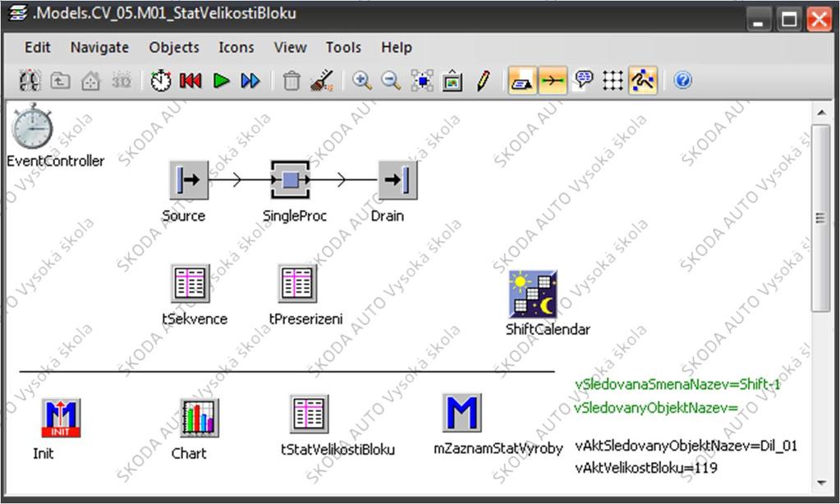Viewport: 840px width, 504px height.
Task: Click the home origin icon
Action: (90, 81)
